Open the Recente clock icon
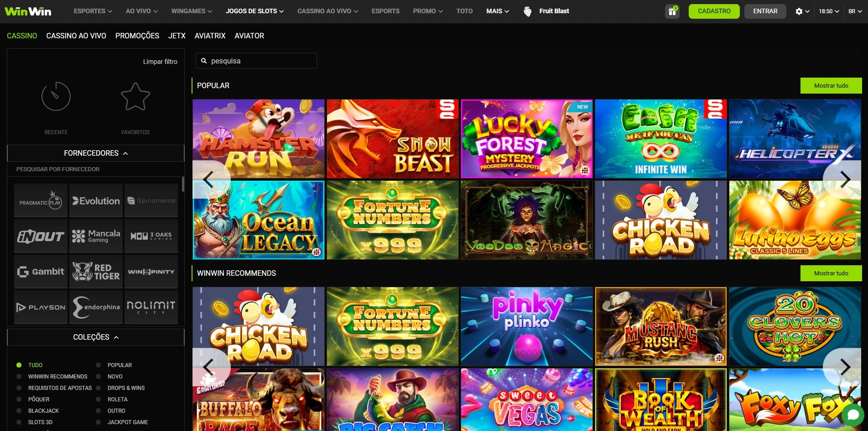 tap(56, 96)
